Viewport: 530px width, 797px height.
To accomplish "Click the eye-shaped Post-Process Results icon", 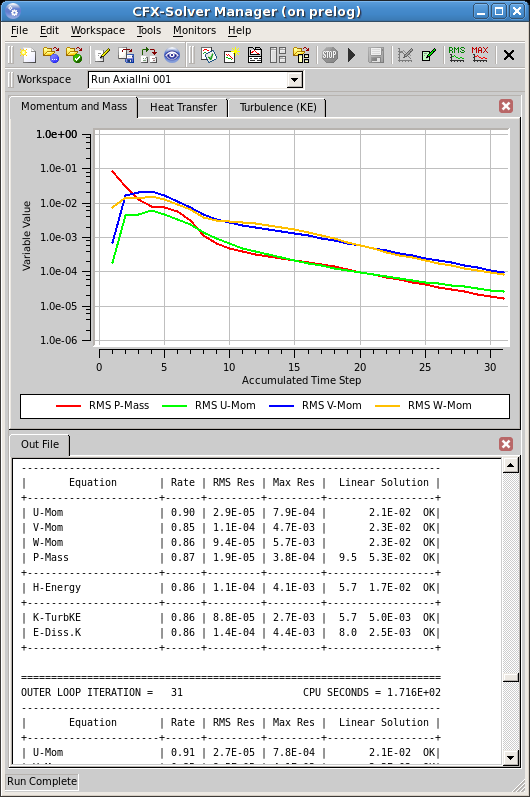I will click(172, 54).
